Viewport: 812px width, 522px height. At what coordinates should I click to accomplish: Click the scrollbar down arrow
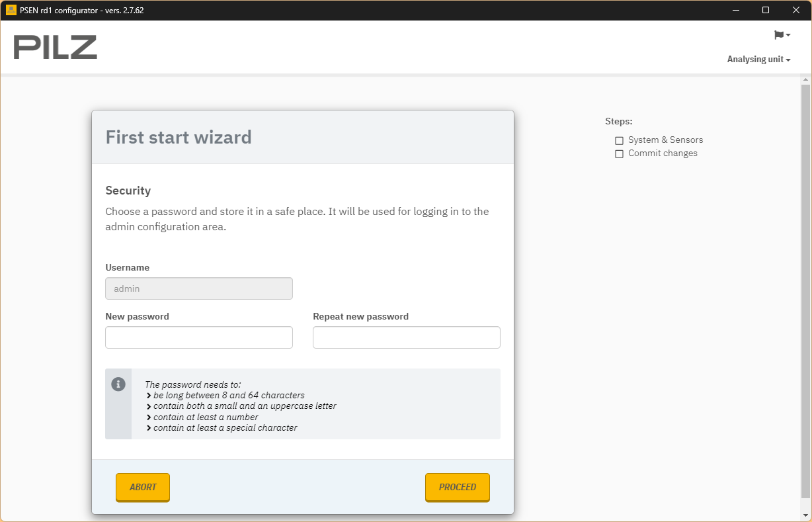805,515
